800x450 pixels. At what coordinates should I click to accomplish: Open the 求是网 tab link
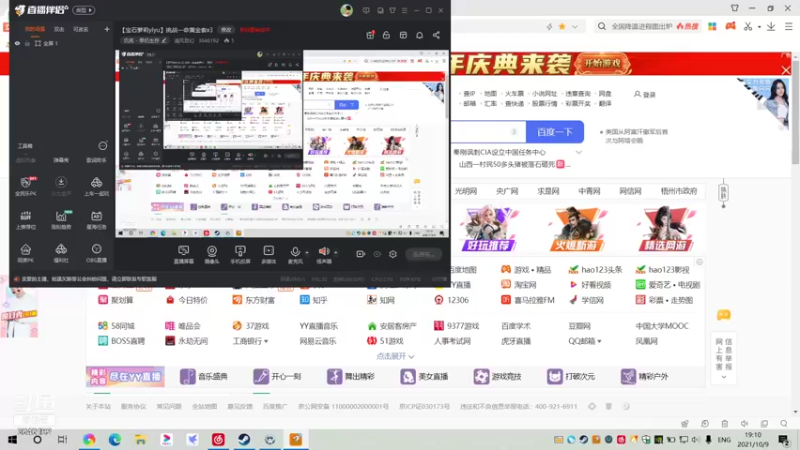[x=548, y=191]
